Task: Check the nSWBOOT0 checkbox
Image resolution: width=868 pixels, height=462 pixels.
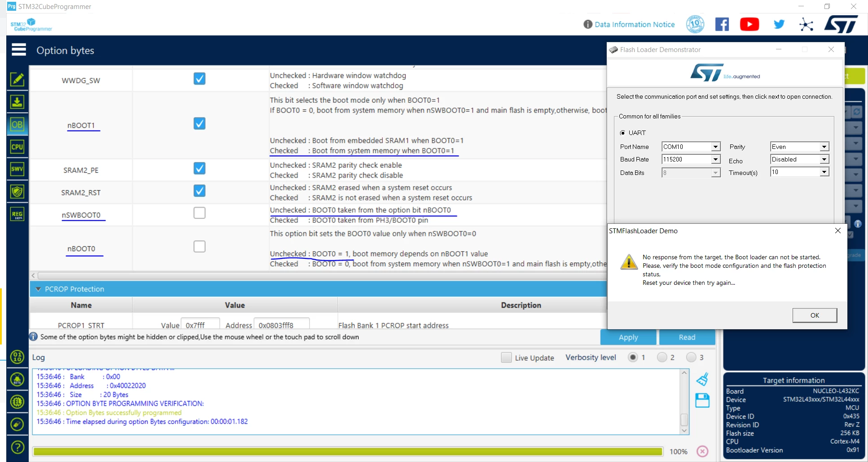Action: 199,213
